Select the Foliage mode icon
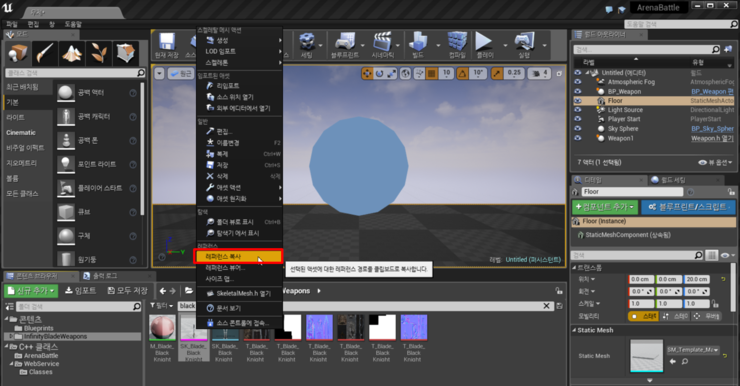Screen dimensions: 740x386 click(99, 53)
